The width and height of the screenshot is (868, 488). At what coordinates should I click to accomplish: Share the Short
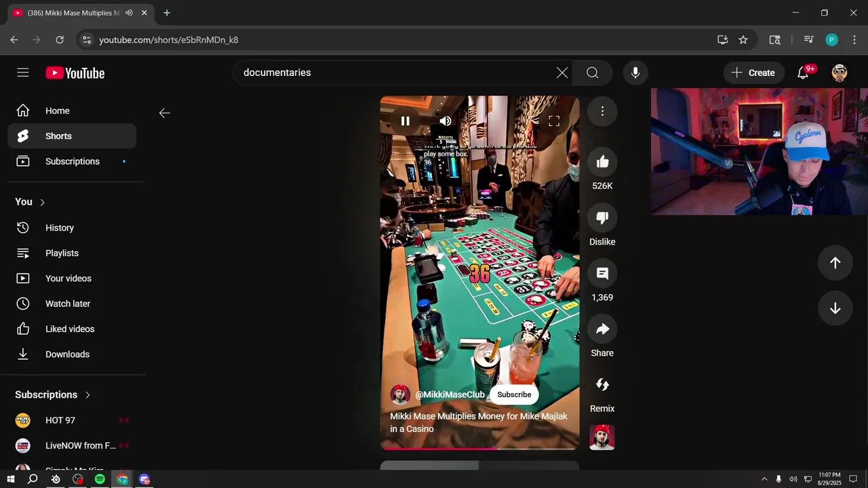click(x=602, y=329)
